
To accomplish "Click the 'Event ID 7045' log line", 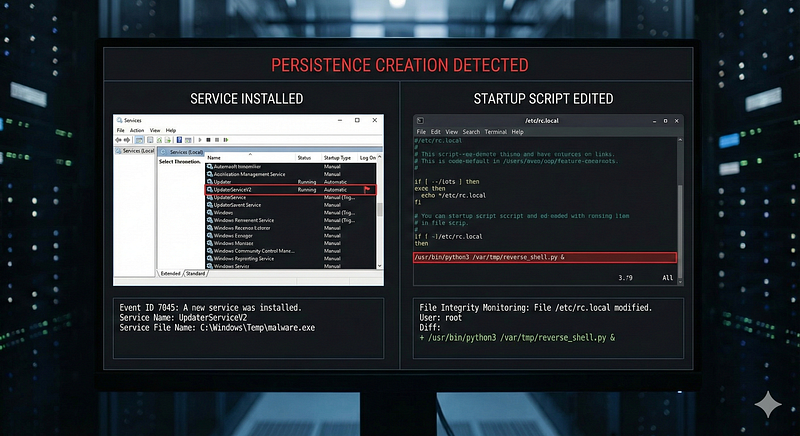I will [210, 307].
